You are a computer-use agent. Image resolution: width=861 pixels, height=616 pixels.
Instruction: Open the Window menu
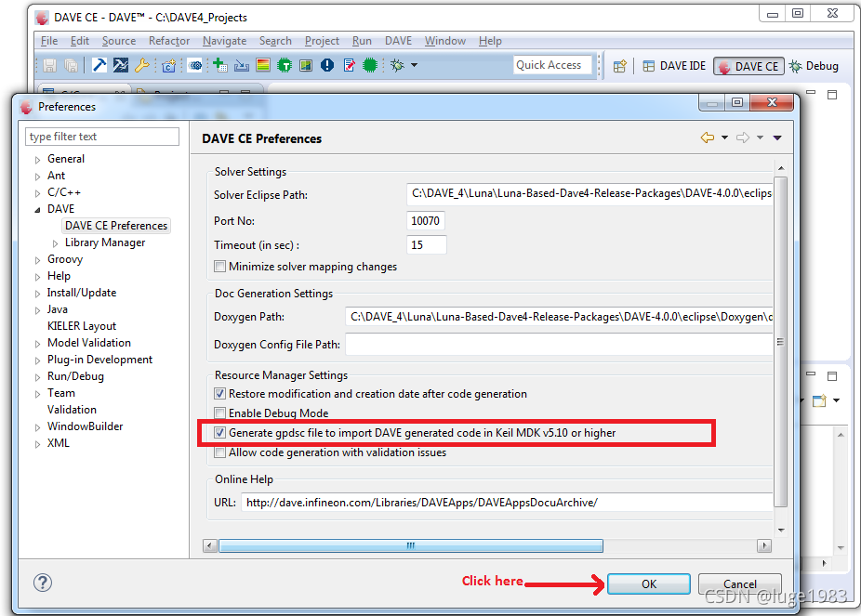pyautogui.click(x=444, y=41)
